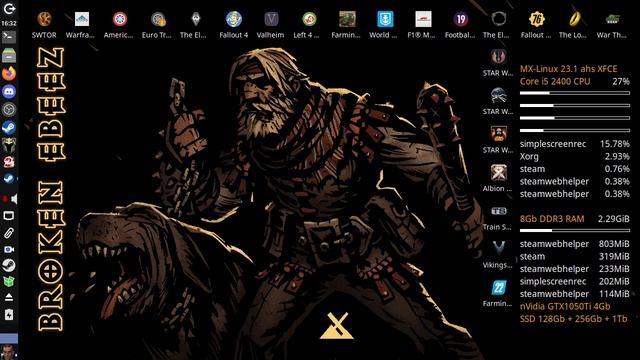Click the simplescreenrec 202MiB memory row

pyautogui.click(x=575, y=281)
